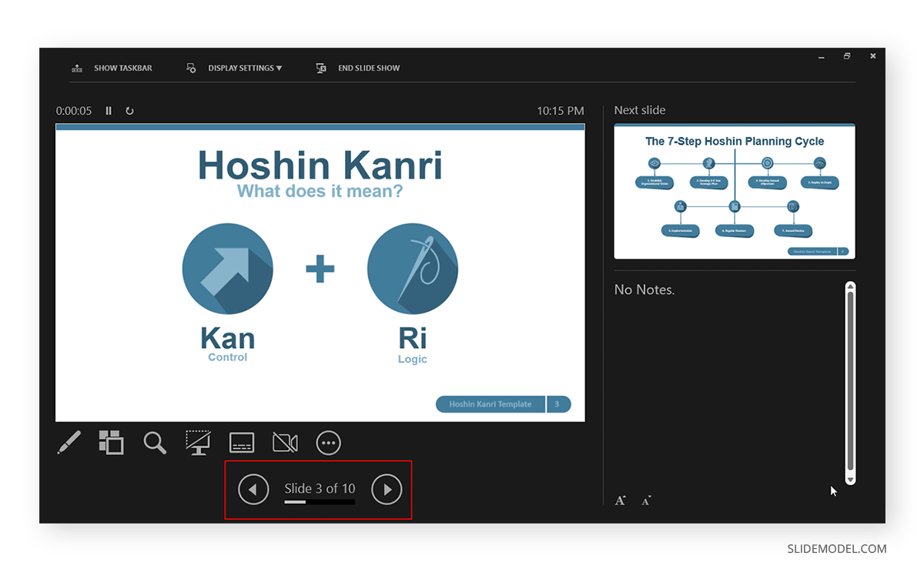Screen dimensions: 924x572
Task: Open the See All Slides view
Action: click(111, 443)
